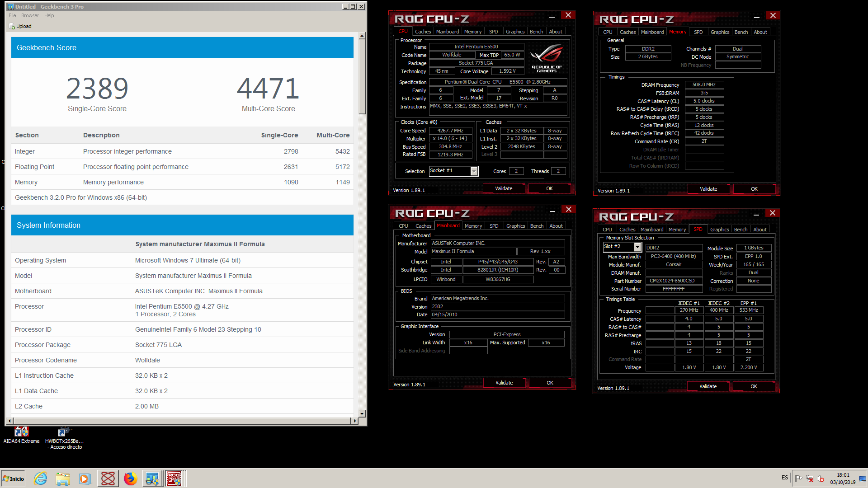Open Windows Media Player taskbar icon
This screenshot has height=488, width=868.
click(x=85, y=479)
